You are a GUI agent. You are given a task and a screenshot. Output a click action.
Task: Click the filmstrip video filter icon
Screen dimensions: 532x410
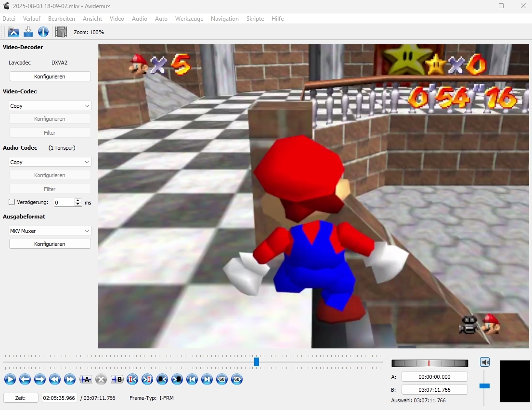click(x=61, y=32)
